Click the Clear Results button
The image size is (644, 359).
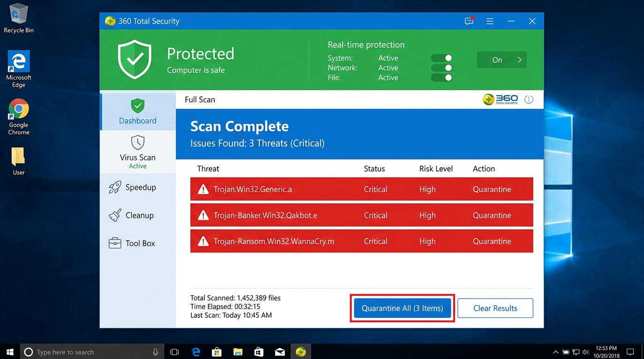coord(495,308)
